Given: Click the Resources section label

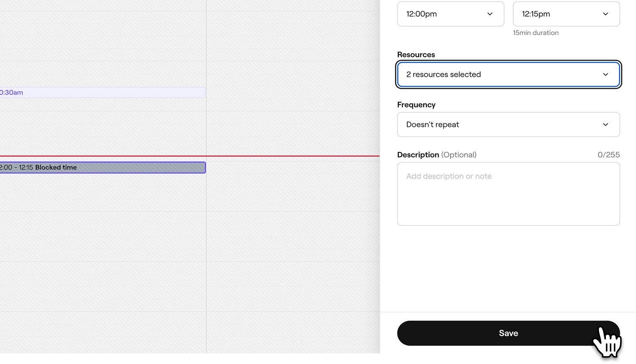Looking at the screenshot, I should [416, 54].
